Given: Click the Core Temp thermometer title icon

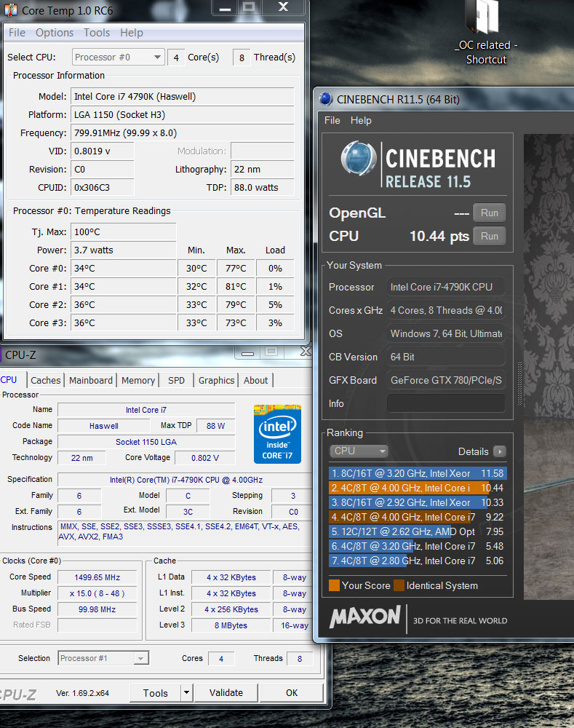Looking at the screenshot, I should [x=11, y=10].
